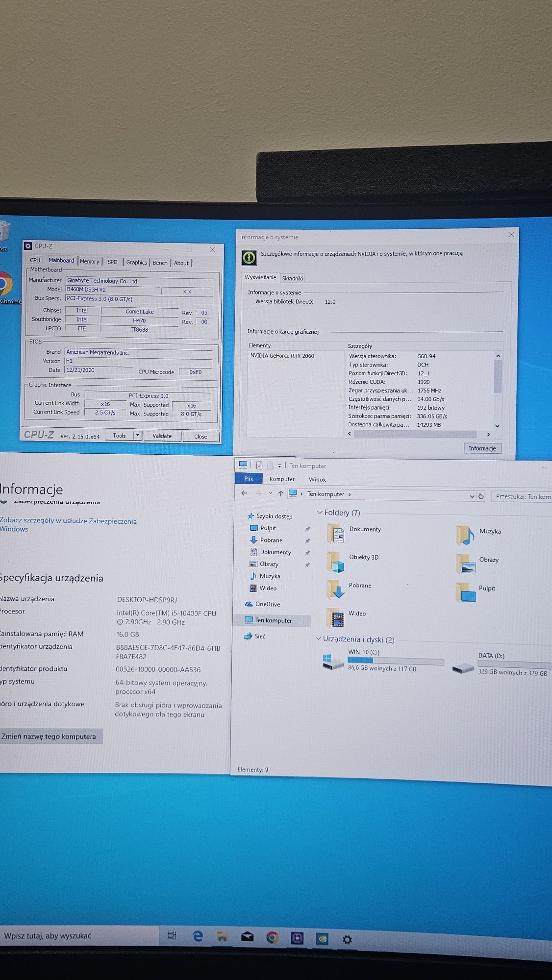
Task: Switch to the Memory tab in CPU-Z
Action: pyautogui.click(x=89, y=262)
